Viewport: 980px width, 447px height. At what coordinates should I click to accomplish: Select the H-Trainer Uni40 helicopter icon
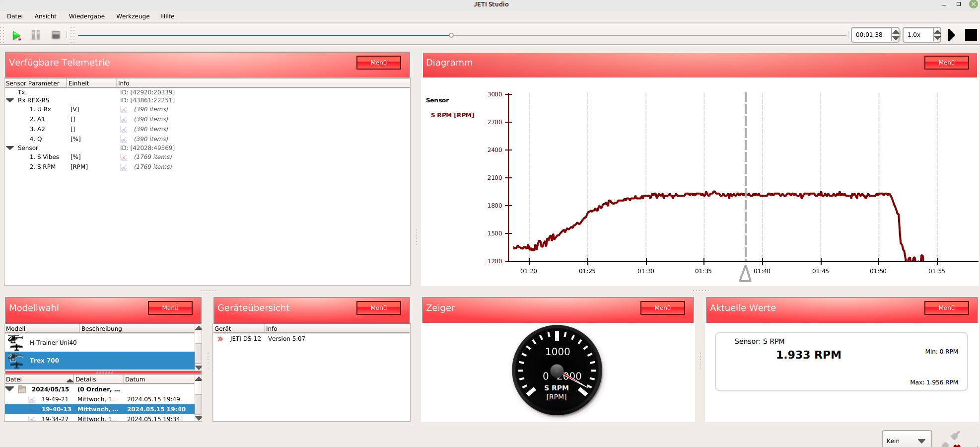[16, 343]
